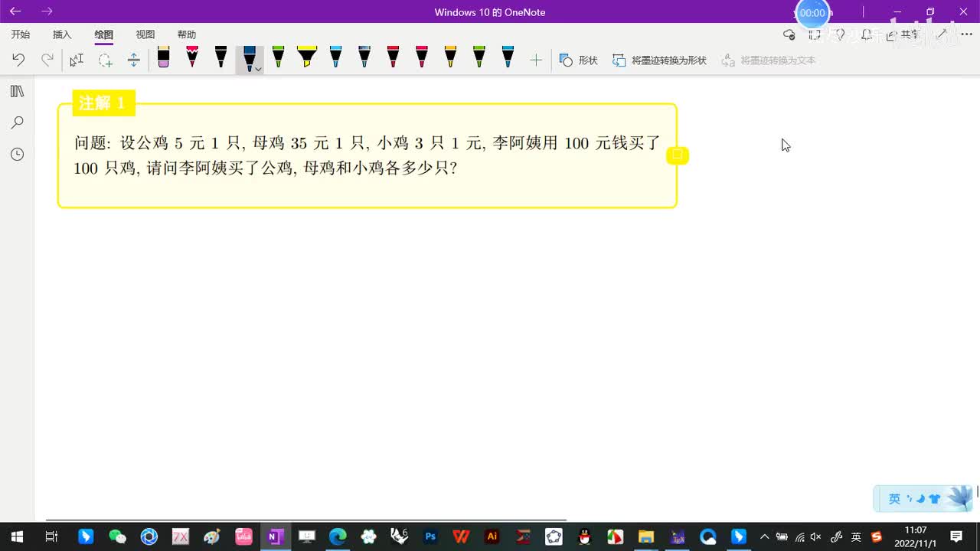Open recent notes clock icon

point(17,154)
